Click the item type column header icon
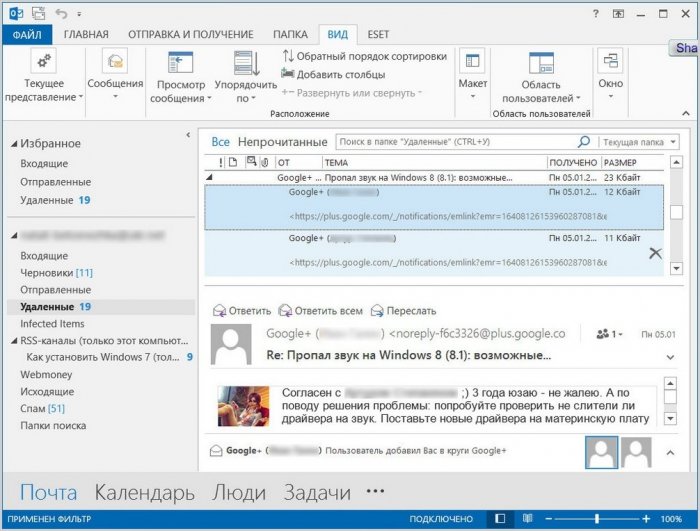Screen dimensions: 700x531 [x=233, y=162]
